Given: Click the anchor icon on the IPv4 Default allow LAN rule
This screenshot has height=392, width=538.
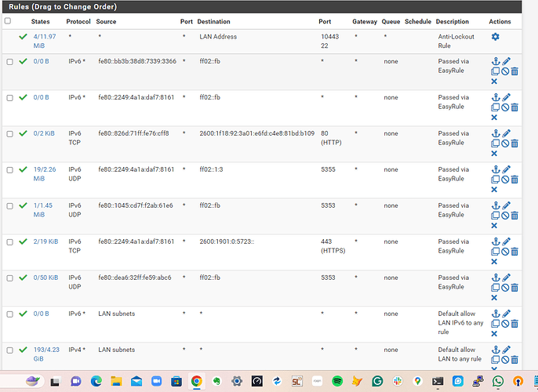Looking at the screenshot, I should pyautogui.click(x=496, y=350).
